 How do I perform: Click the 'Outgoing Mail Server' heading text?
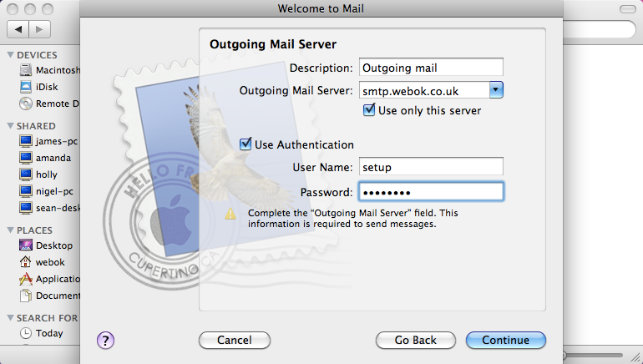click(x=273, y=44)
